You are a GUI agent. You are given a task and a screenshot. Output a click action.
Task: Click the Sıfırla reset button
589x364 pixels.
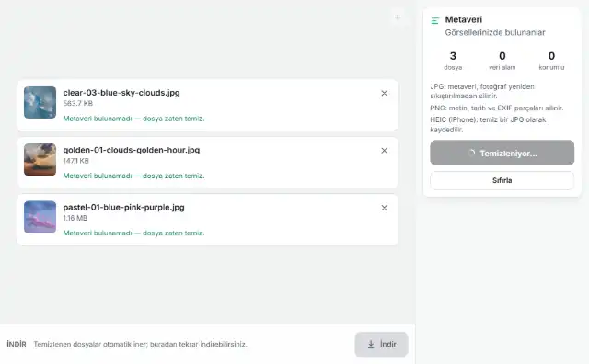point(502,180)
